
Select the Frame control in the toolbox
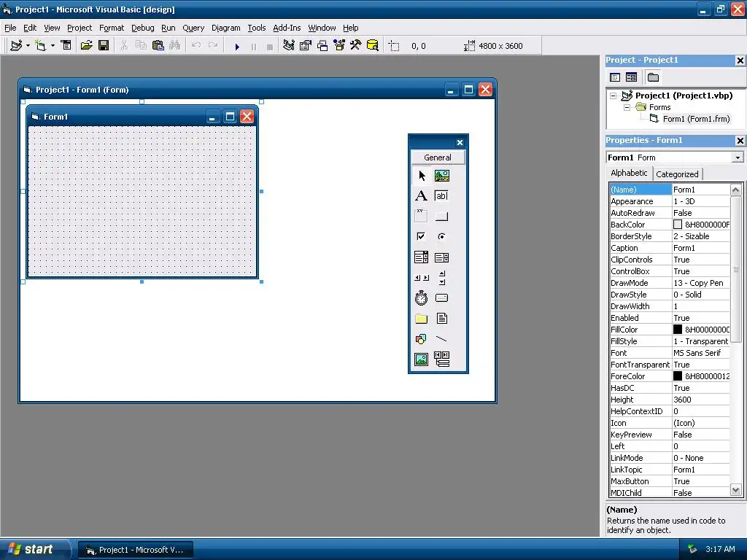click(421, 216)
